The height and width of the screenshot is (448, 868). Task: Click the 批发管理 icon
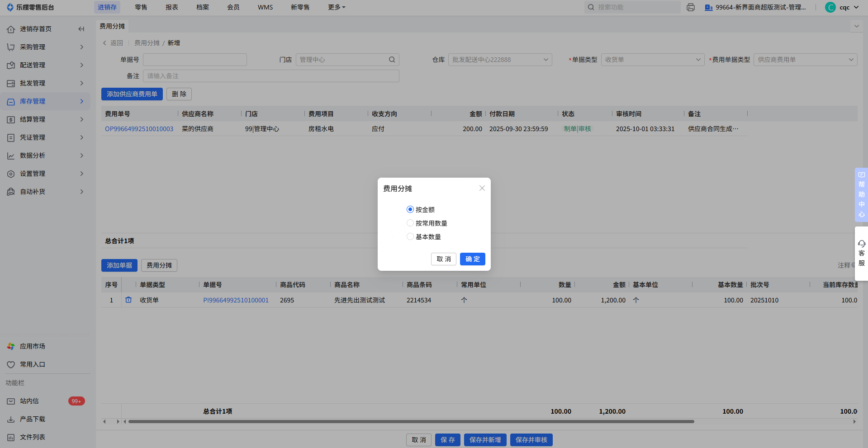tap(11, 83)
